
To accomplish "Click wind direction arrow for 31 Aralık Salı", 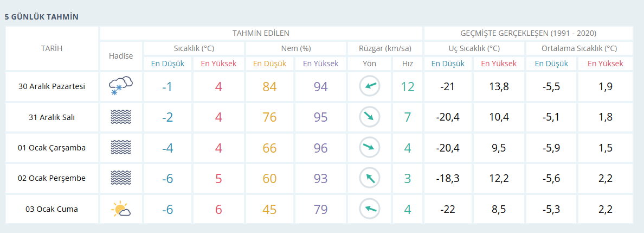I will tap(369, 117).
